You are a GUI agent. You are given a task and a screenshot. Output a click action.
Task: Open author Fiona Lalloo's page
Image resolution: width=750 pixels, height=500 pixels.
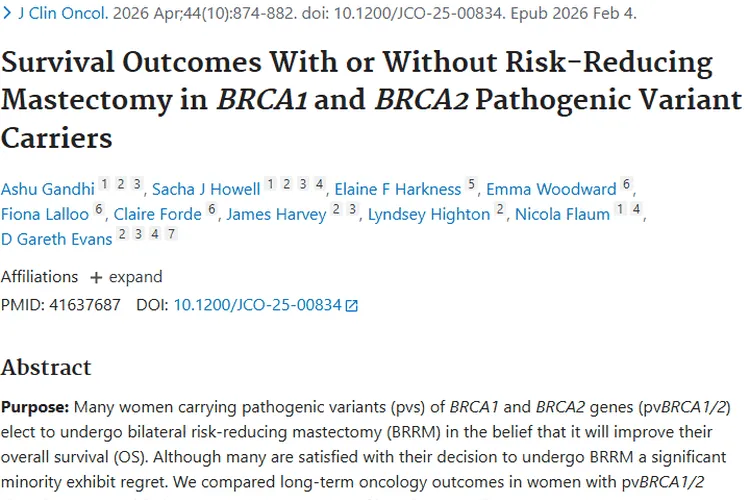click(45, 214)
